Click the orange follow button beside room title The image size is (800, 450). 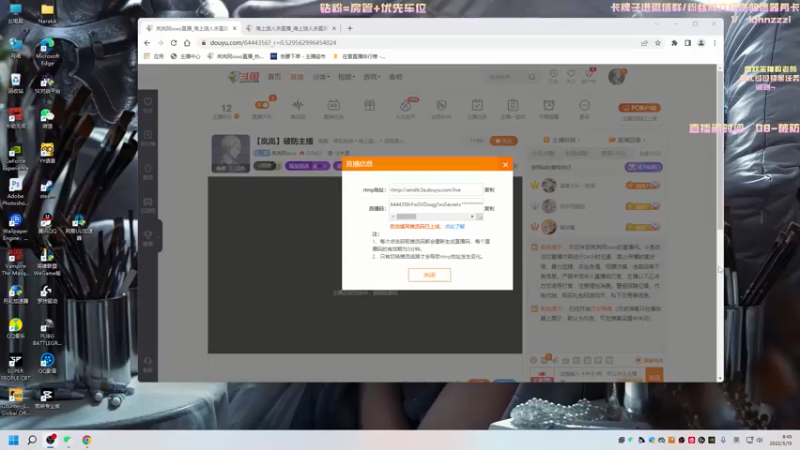[x=504, y=141]
